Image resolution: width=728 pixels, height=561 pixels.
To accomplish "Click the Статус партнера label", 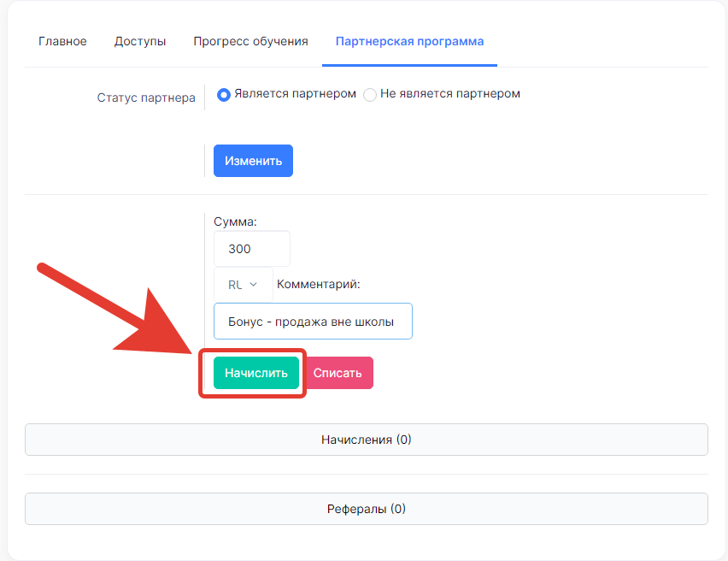I will (x=146, y=97).
